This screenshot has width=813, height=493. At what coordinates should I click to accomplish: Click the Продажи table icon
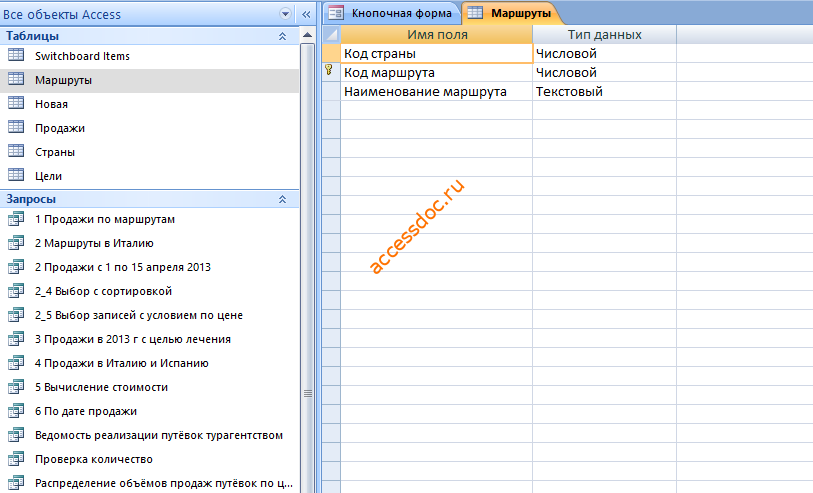point(16,127)
